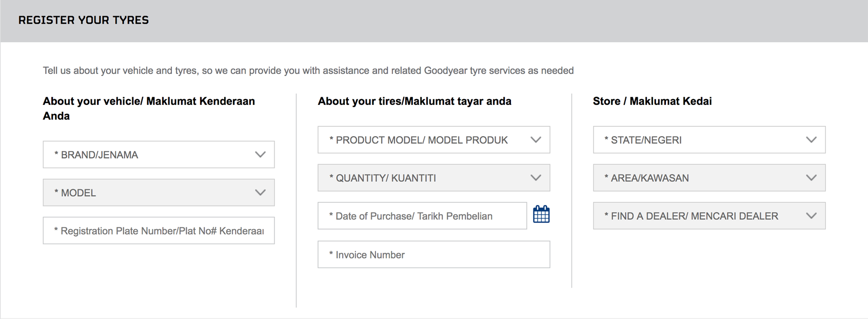Open the vehicle MODEL combo box

pyautogui.click(x=159, y=193)
